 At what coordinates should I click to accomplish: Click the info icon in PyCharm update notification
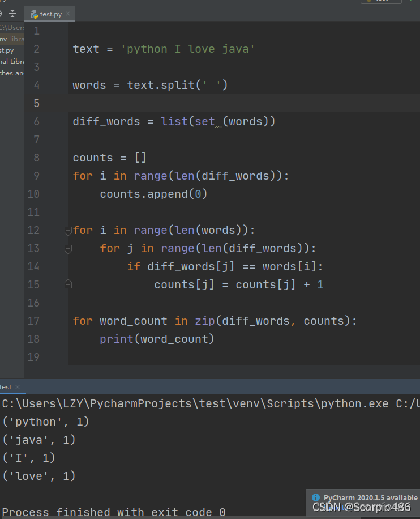[316, 497]
